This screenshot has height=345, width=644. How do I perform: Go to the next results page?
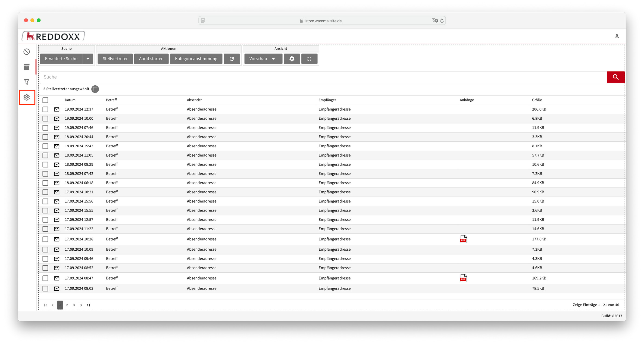pyautogui.click(x=81, y=305)
